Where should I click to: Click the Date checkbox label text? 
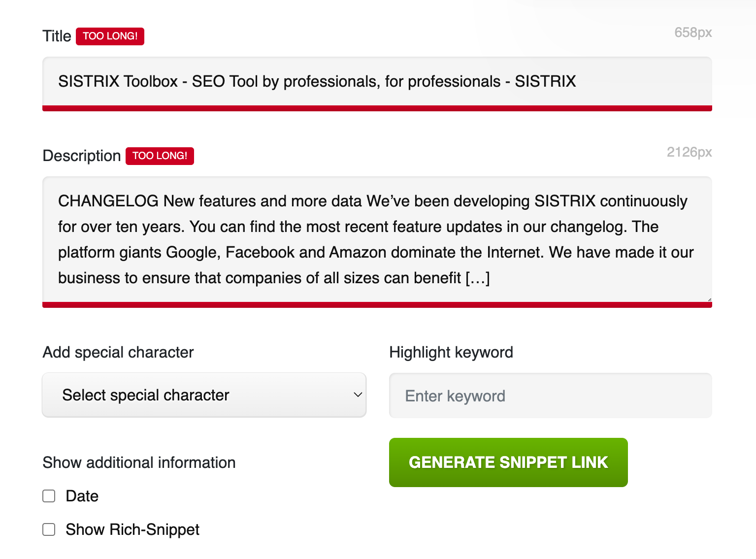coord(82,496)
